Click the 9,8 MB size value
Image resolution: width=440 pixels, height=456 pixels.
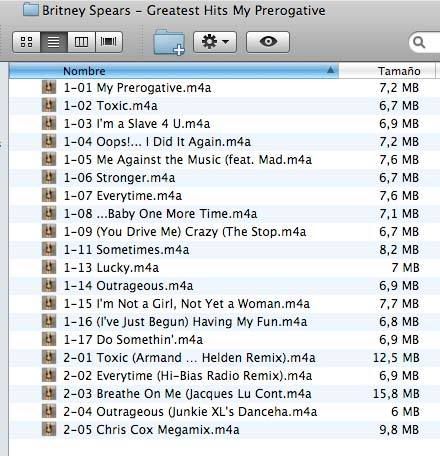(x=399, y=430)
